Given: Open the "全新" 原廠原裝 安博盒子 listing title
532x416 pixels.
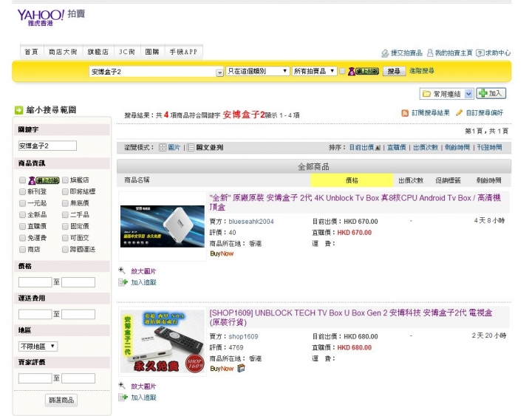Looking at the screenshot, I should coord(355,202).
